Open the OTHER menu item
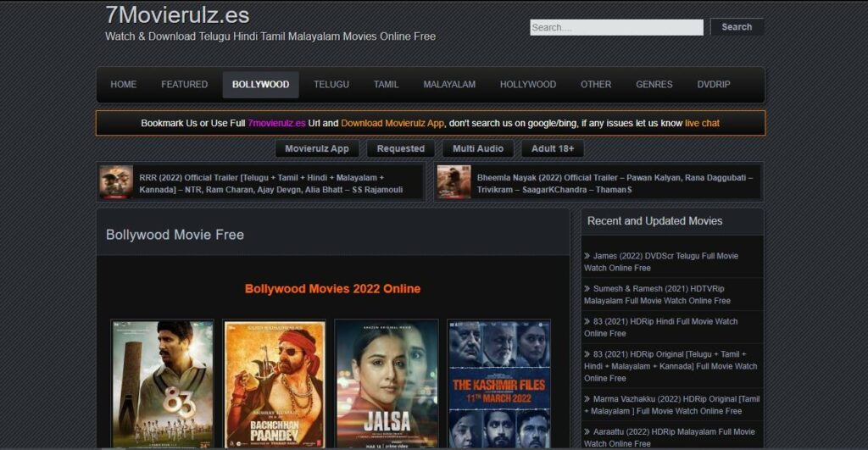The width and height of the screenshot is (868, 450). tap(596, 84)
